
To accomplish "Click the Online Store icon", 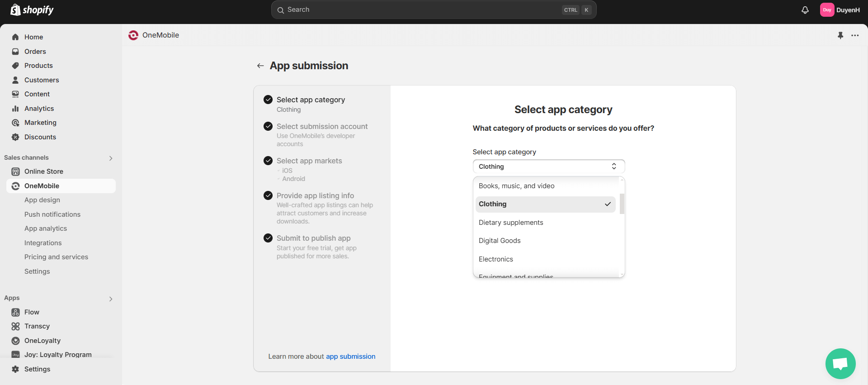I will click(x=15, y=171).
